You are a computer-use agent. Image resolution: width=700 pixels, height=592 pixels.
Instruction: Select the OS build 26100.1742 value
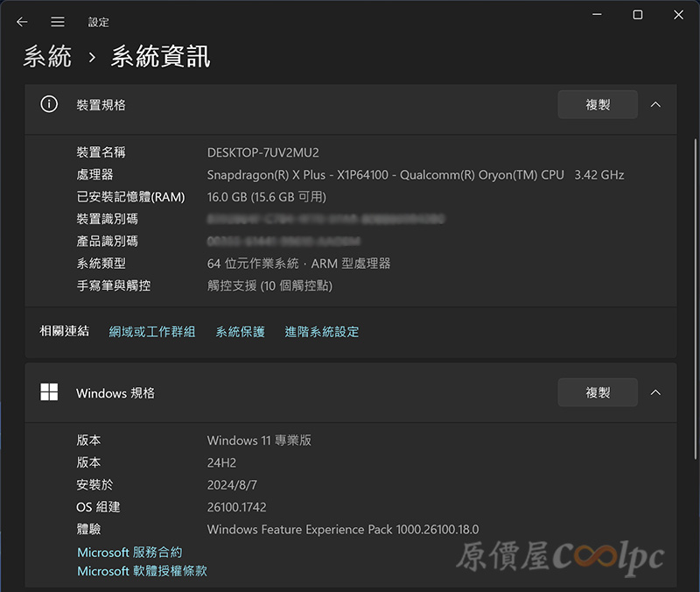pyautogui.click(x=236, y=507)
